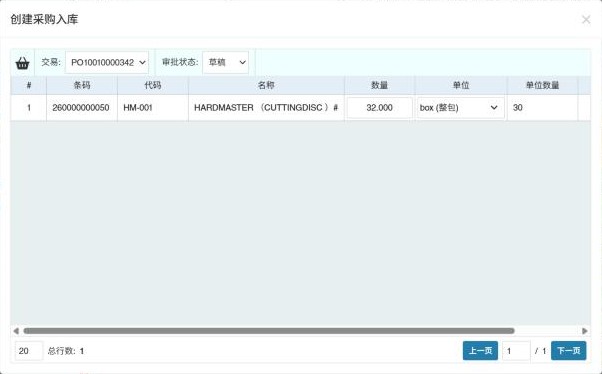Open the 单位 dropdown box (整包)
The image size is (602, 374).
[x=460, y=108]
